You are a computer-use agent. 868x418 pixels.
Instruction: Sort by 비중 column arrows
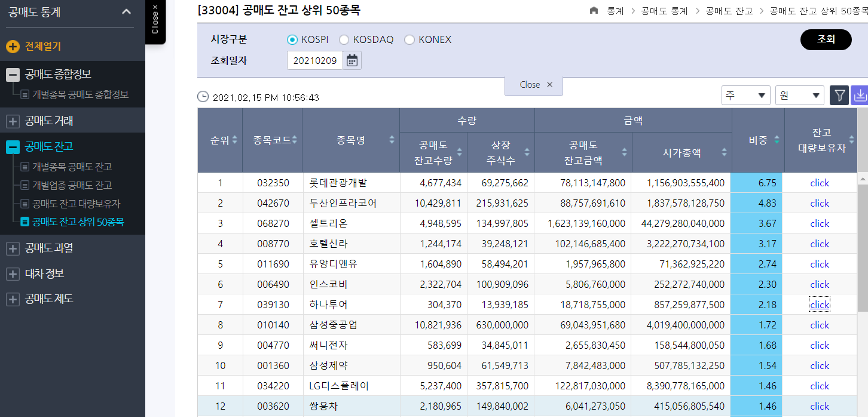coord(777,140)
